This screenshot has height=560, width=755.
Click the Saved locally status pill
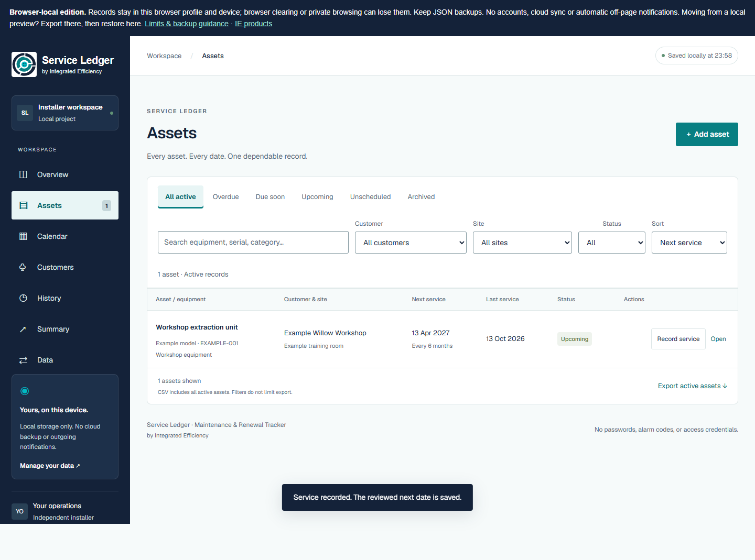coord(697,56)
